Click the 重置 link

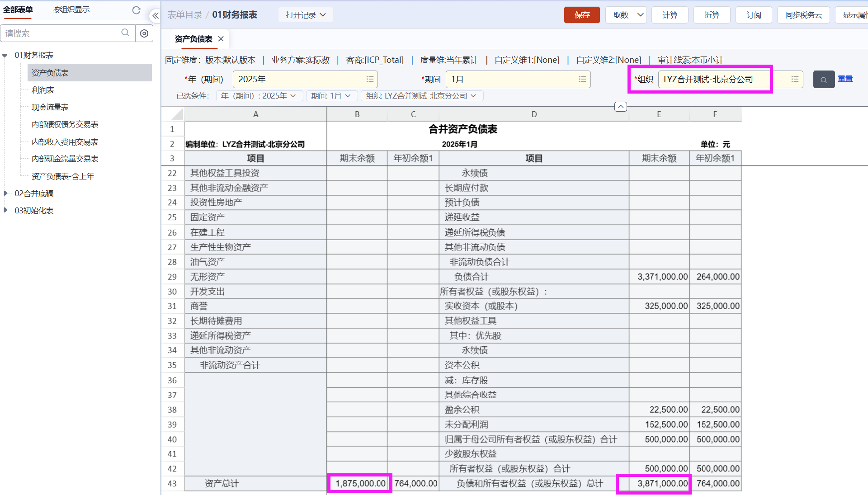pos(845,79)
